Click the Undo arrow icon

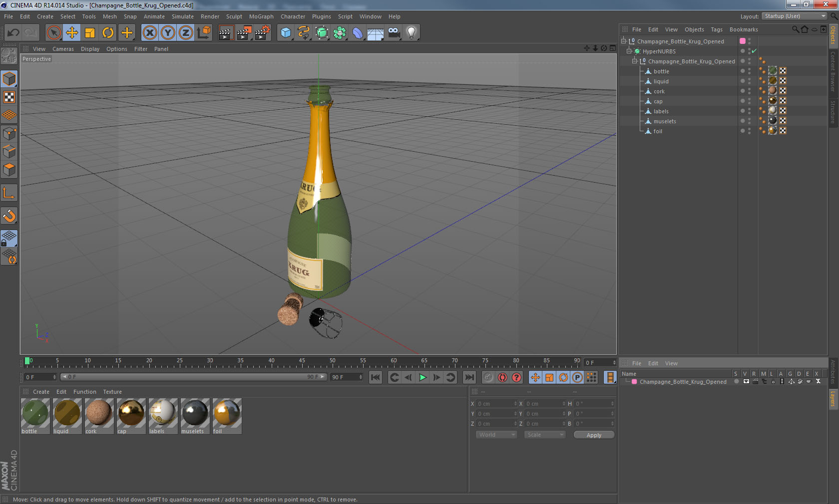(x=13, y=33)
